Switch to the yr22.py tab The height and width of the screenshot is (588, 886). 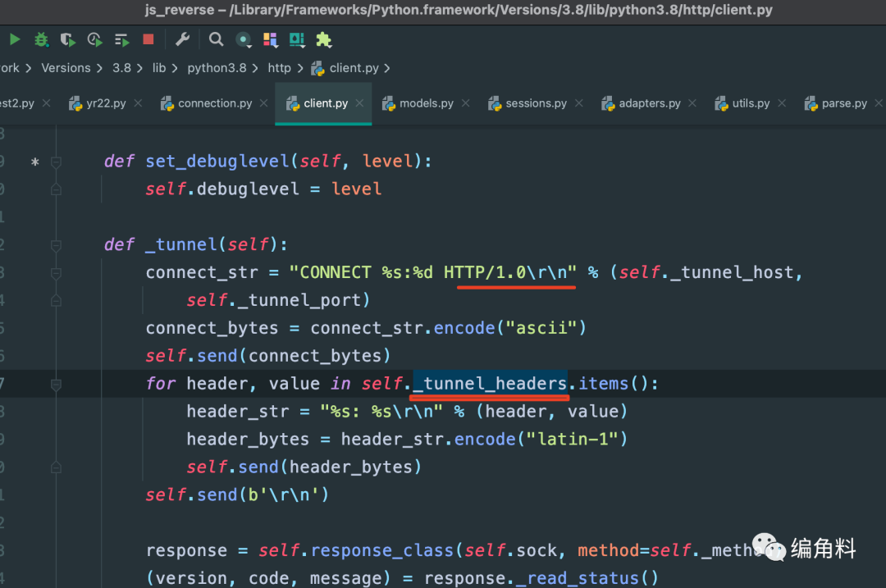point(106,103)
